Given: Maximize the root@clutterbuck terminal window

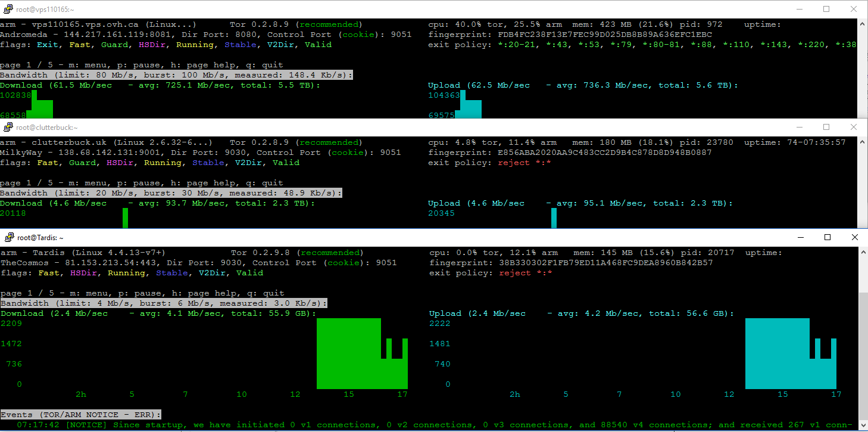Looking at the screenshot, I should point(826,127).
